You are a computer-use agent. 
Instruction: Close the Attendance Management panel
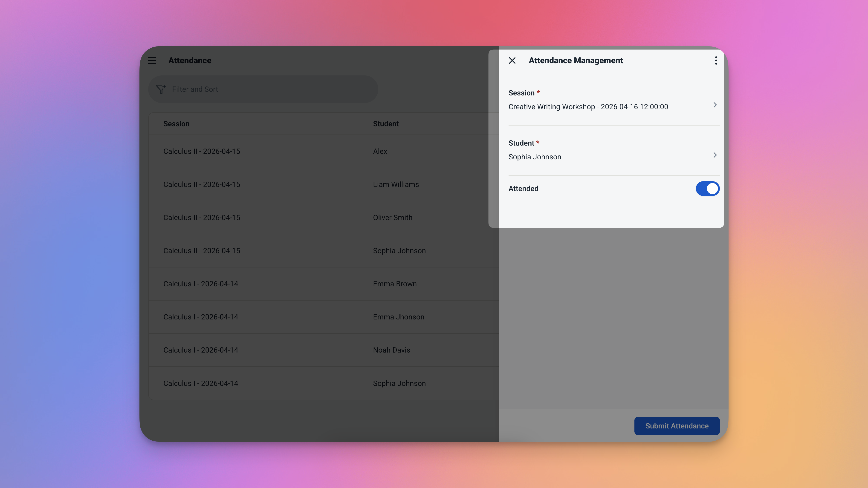[512, 61]
